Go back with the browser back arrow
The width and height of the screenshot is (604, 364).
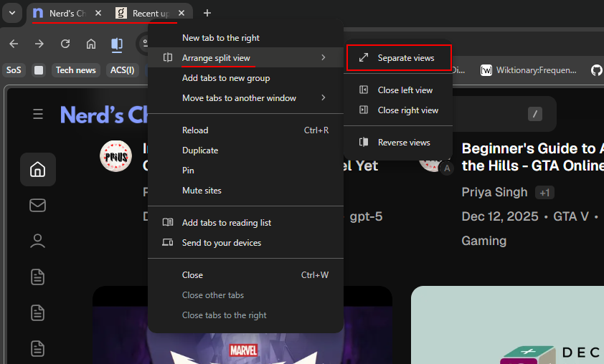(14, 44)
